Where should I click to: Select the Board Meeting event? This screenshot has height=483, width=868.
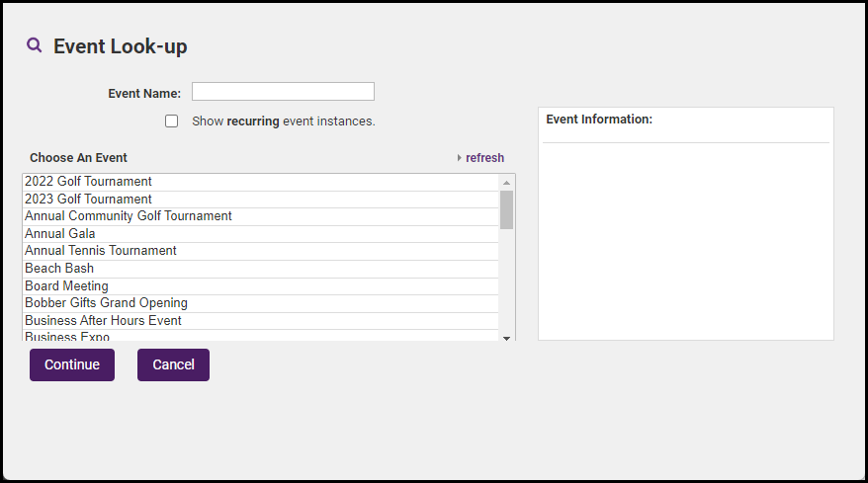[66, 286]
